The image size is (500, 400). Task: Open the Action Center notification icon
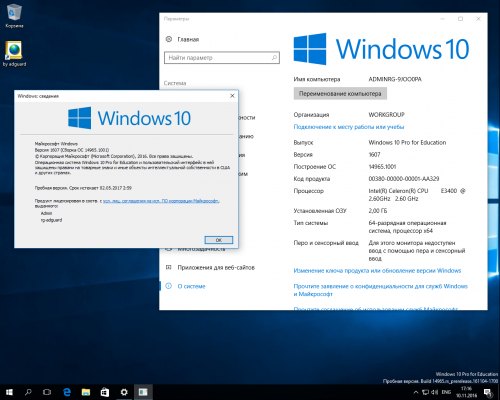coord(487,392)
